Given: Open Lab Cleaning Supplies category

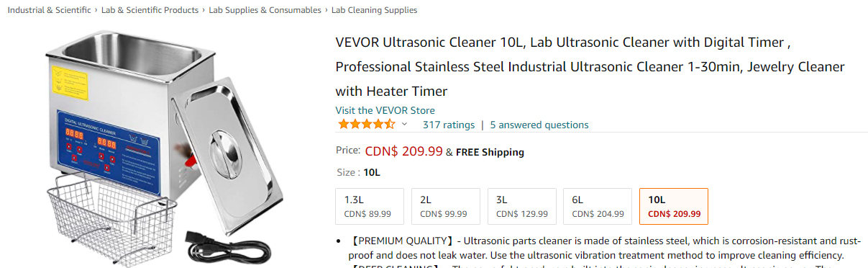Looking at the screenshot, I should point(374,10).
